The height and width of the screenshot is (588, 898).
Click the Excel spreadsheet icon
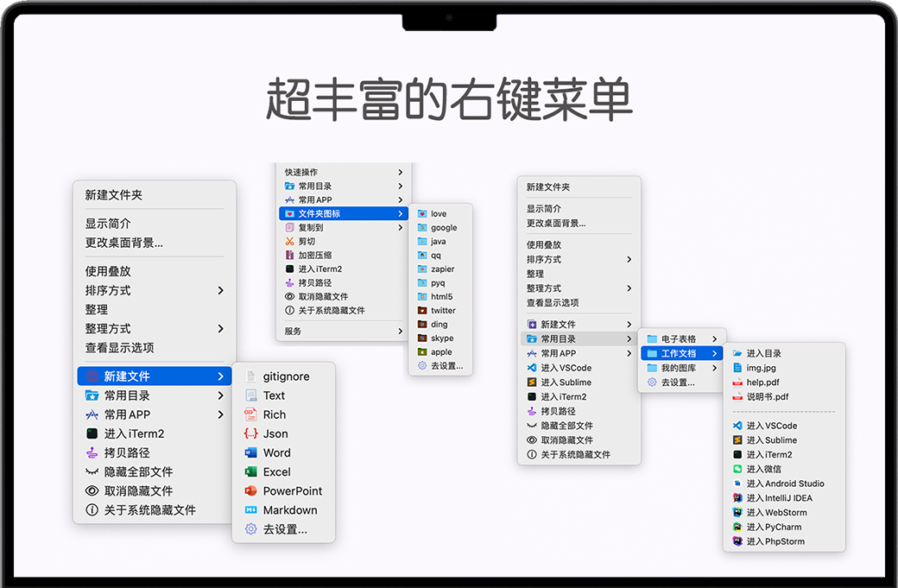[x=251, y=471]
